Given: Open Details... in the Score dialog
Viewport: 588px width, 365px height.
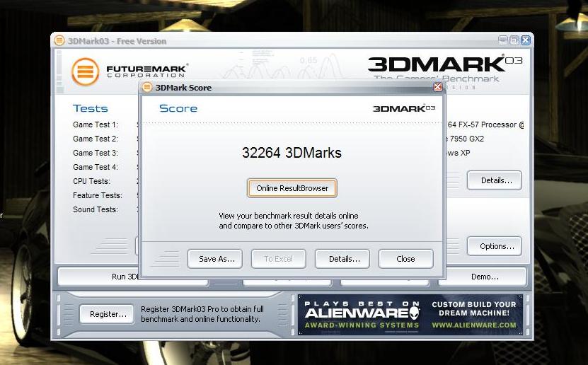Looking at the screenshot, I should [342, 259].
